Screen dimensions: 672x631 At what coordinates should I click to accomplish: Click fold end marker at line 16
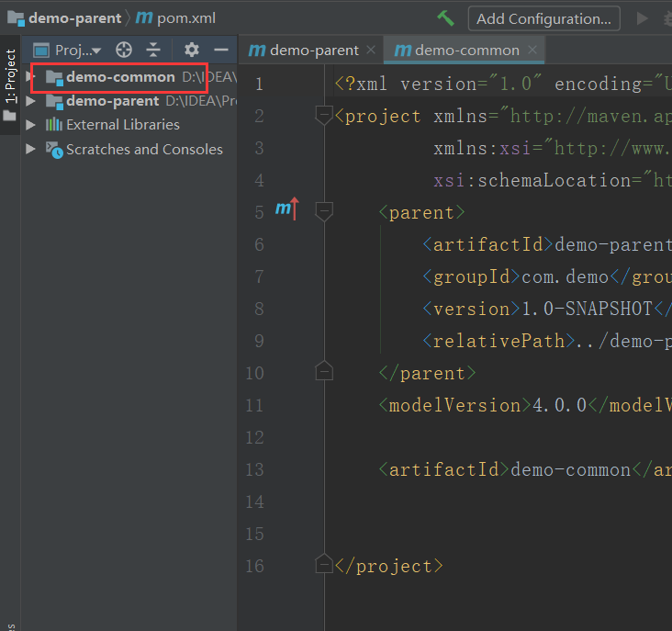(324, 564)
